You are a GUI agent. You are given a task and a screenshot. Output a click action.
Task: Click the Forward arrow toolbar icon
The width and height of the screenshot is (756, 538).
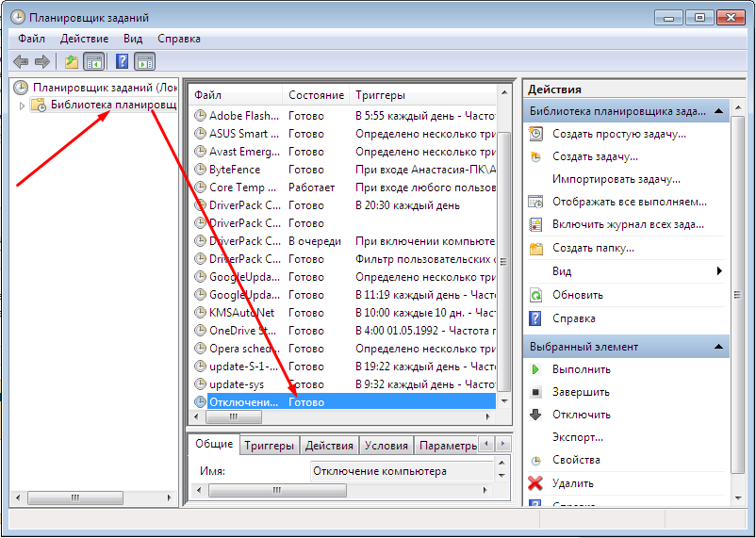[x=42, y=62]
